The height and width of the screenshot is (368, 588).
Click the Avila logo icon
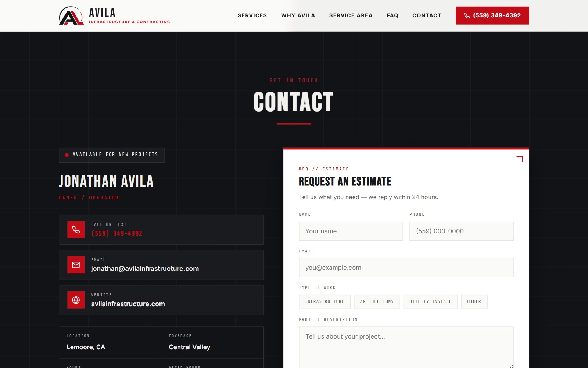coord(71,16)
